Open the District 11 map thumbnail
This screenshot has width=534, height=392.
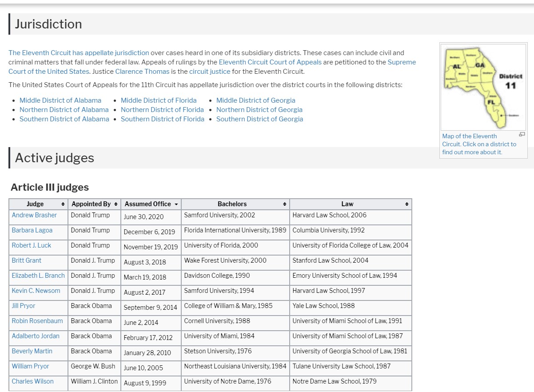tap(483, 86)
